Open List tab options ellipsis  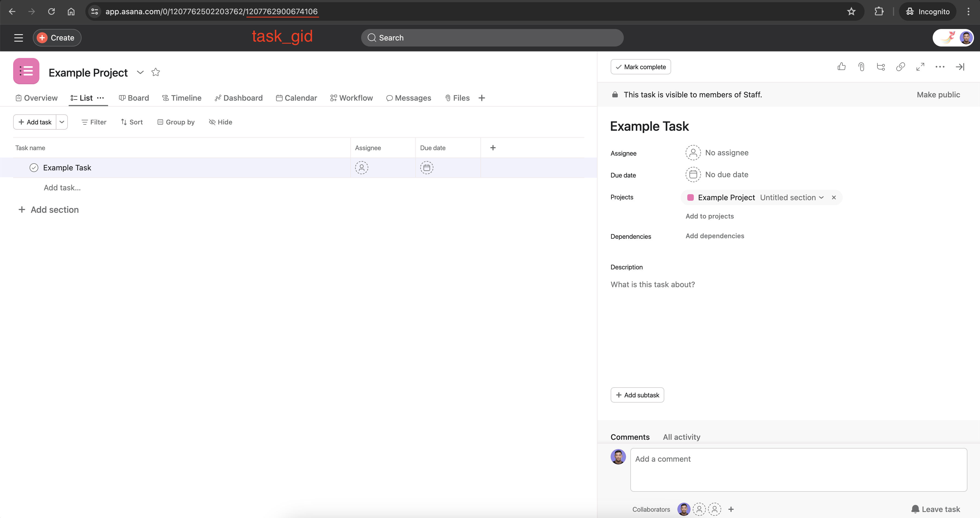(x=100, y=98)
